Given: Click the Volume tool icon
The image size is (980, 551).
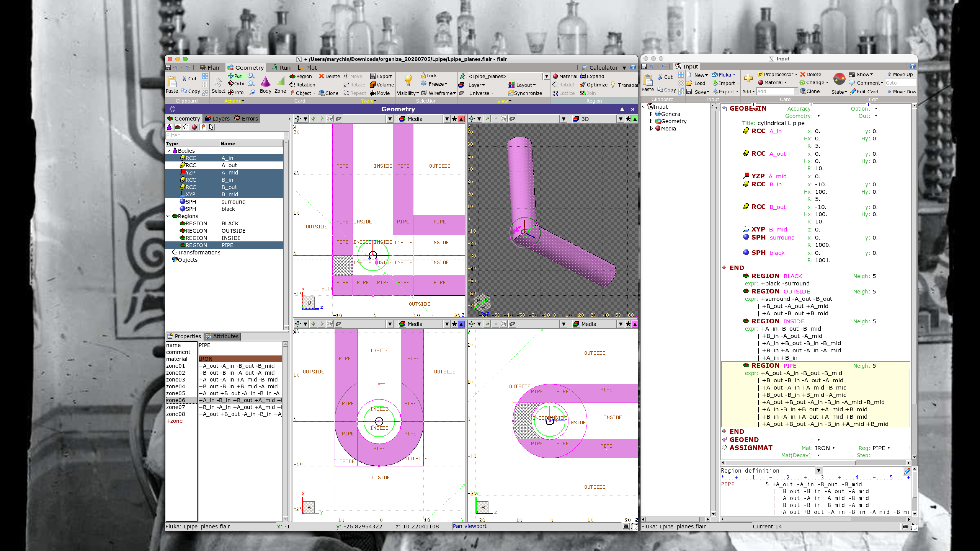Looking at the screenshot, I should (373, 85).
